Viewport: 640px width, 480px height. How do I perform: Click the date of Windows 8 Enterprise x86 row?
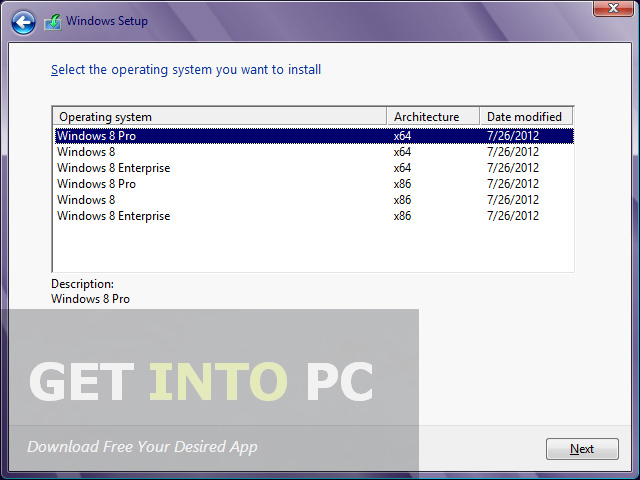click(x=513, y=216)
